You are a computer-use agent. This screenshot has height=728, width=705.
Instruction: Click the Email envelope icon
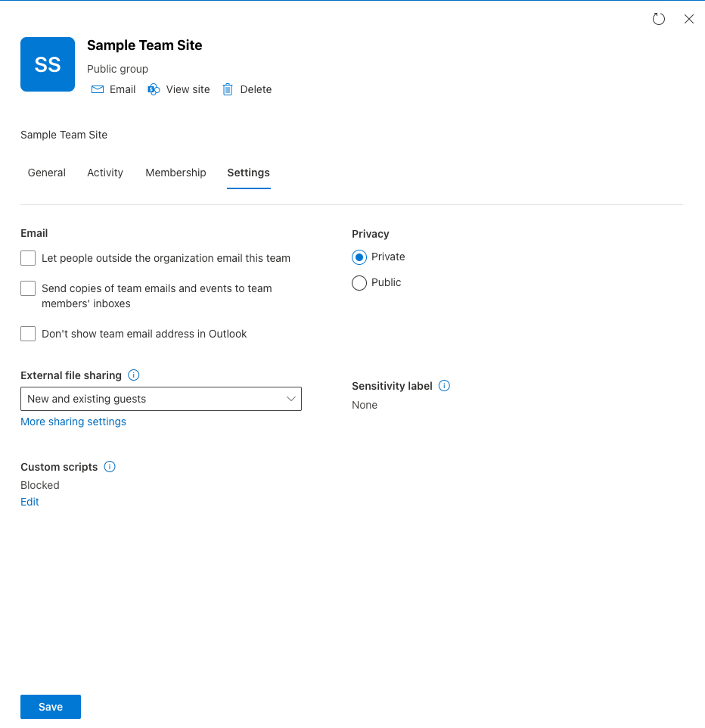(98, 89)
